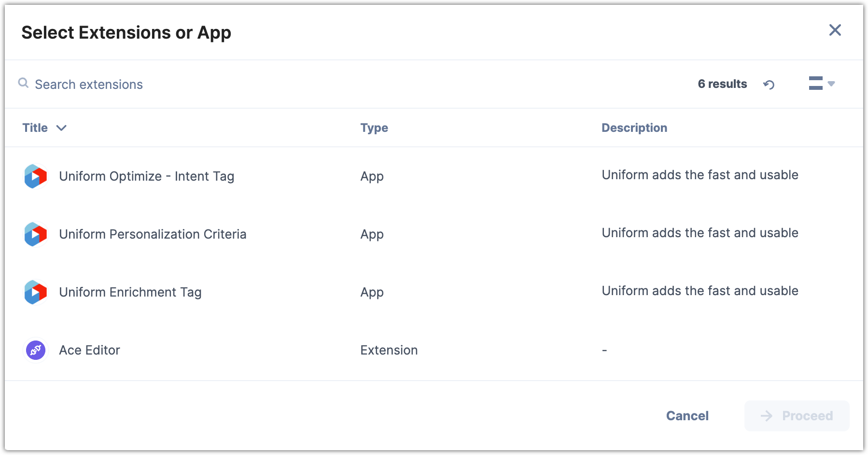Select the Uniform Optimize - Intent Tag row
868x455 pixels.
click(x=146, y=176)
